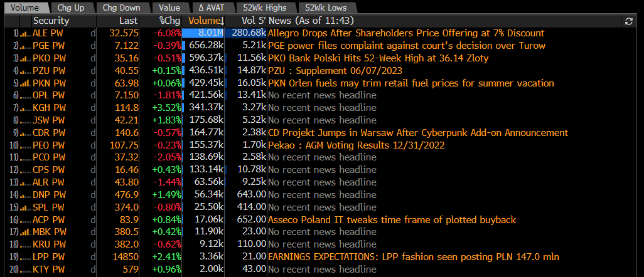Click the signal bars icon beside KGH PW
The image size is (644, 277).
pos(25,108)
